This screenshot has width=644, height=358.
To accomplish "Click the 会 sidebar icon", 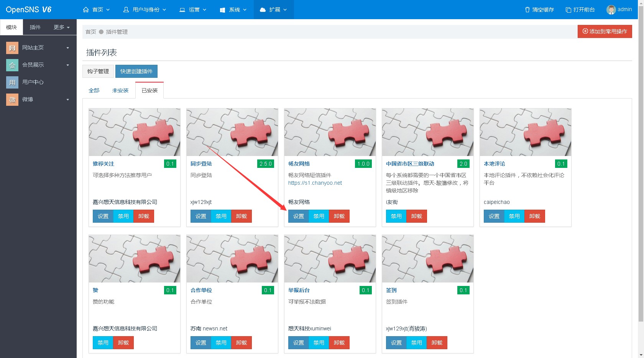I will tap(12, 65).
